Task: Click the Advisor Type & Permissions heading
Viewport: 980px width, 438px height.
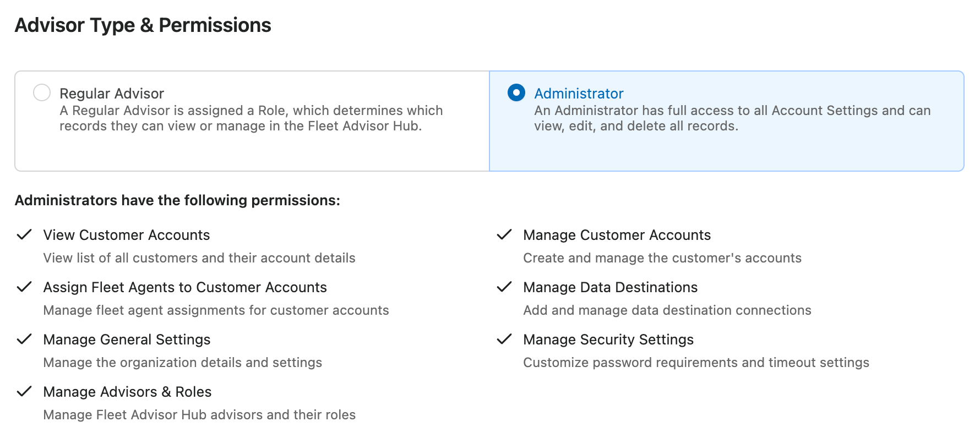Action: click(143, 25)
